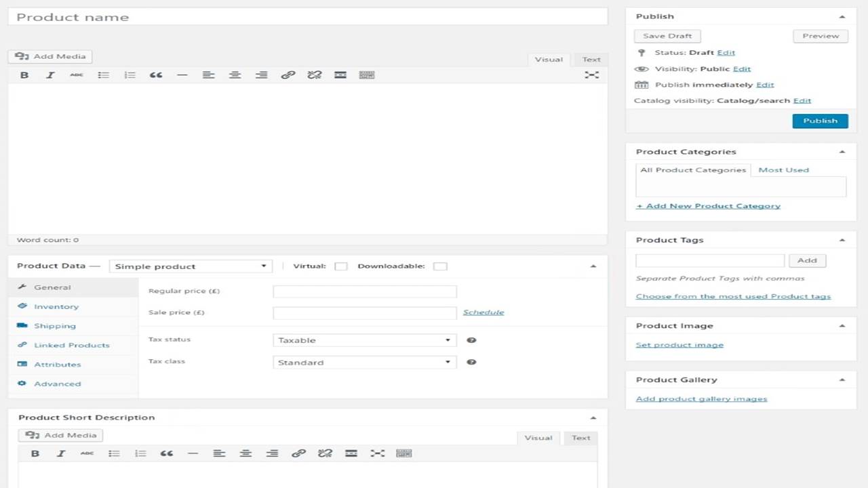Collapse the Product Tags panel
The image size is (868, 488).
coord(842,240)
